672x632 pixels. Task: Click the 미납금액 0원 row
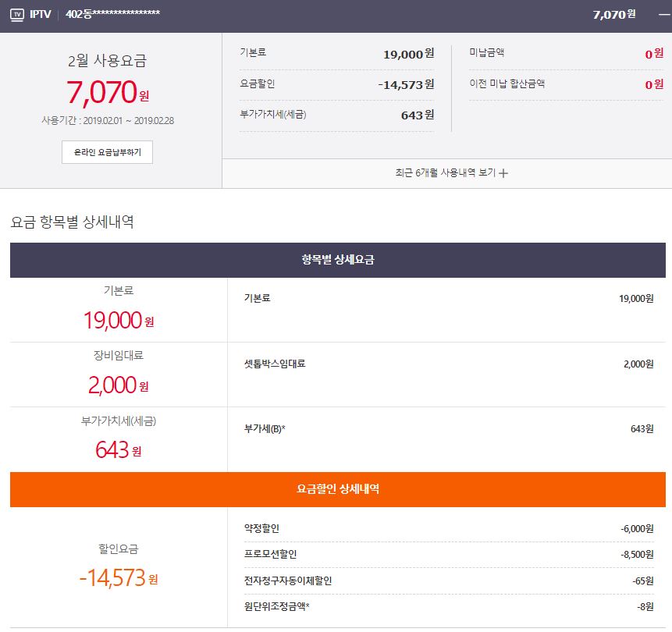coord(566,53)
